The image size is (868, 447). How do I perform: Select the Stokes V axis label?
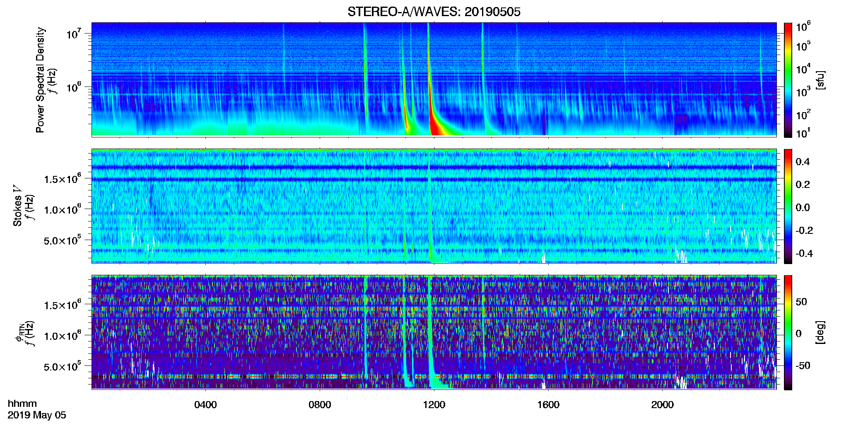pyautogui.click(x=18, y=206)
